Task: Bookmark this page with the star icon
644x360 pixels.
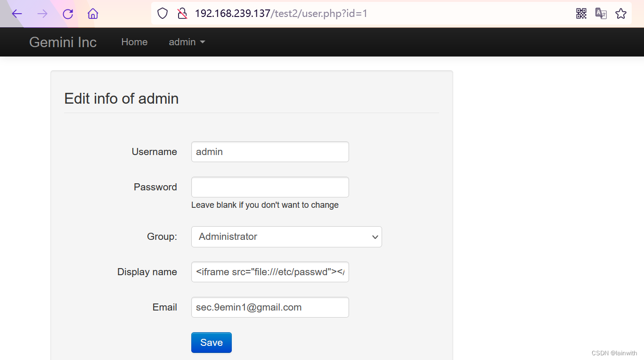Action: [x=621, y=14]
